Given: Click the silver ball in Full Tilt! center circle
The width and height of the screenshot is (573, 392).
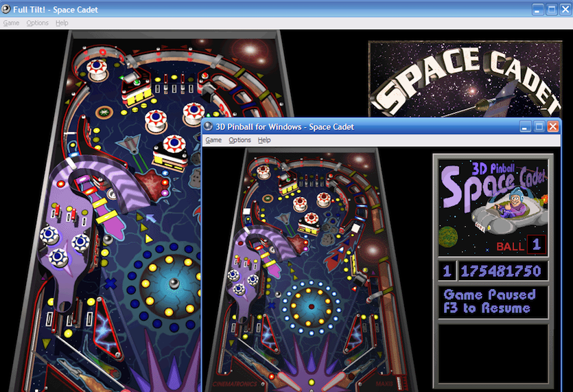Looking at the screenshot, I should (174, 284).
